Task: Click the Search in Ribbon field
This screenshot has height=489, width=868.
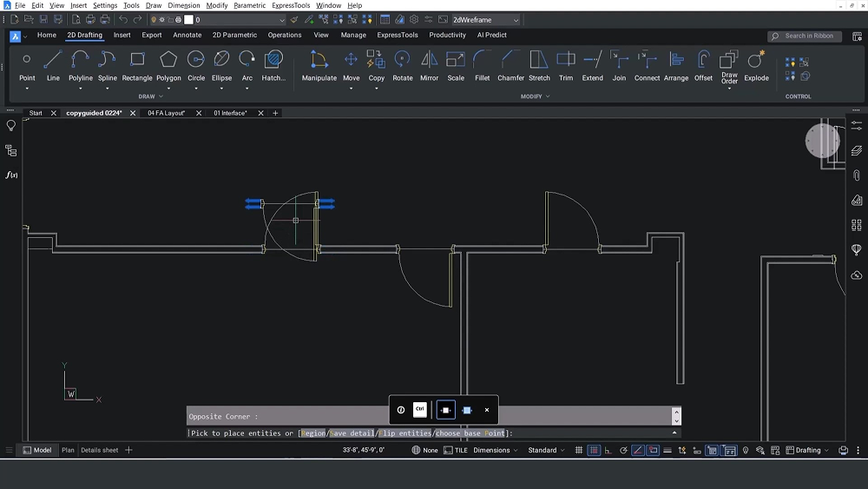Action: click(x=805, y=36)
